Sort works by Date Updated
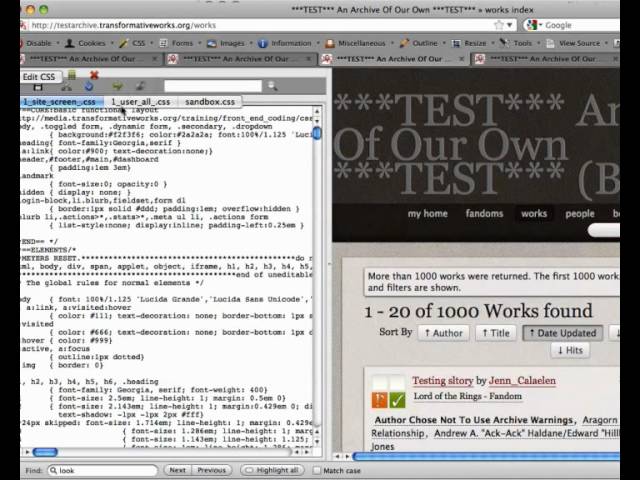Image resolution: width=640 pixels, height=480 pixels. click(x=563, y=333)
